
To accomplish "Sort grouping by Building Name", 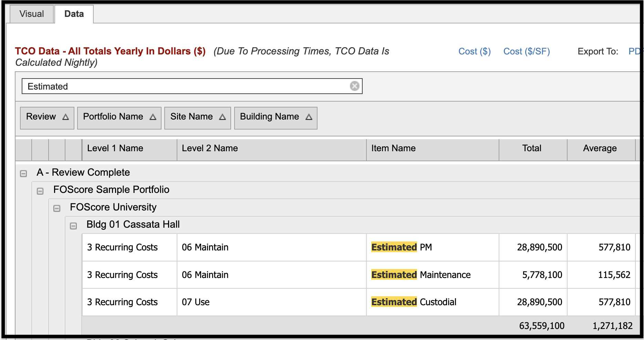I will [276, 118].
